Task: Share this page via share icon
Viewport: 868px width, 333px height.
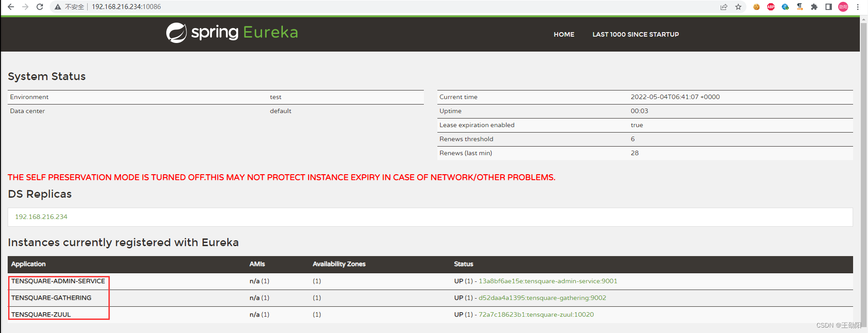Action: [x=724, y=7]
